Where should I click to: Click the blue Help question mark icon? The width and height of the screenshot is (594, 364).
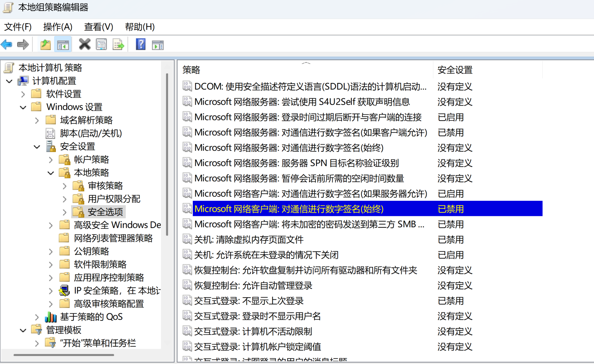[140, 45]
